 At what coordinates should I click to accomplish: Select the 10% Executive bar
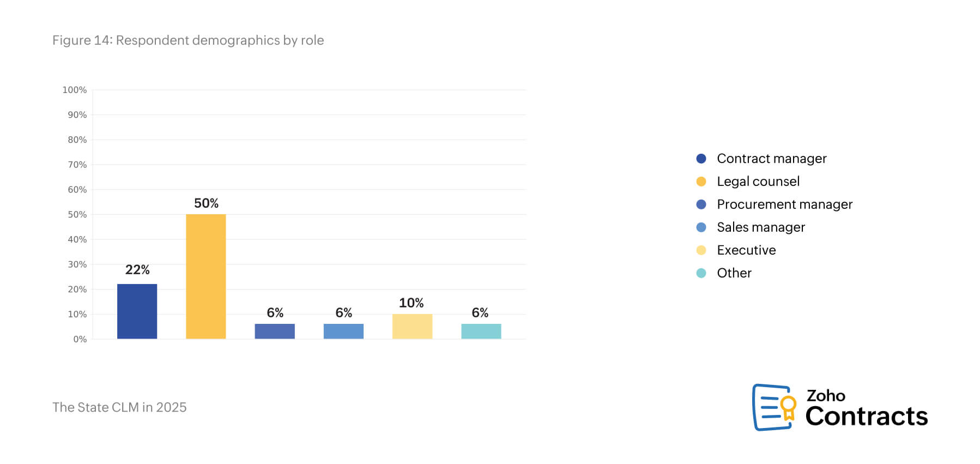(412, 326)
